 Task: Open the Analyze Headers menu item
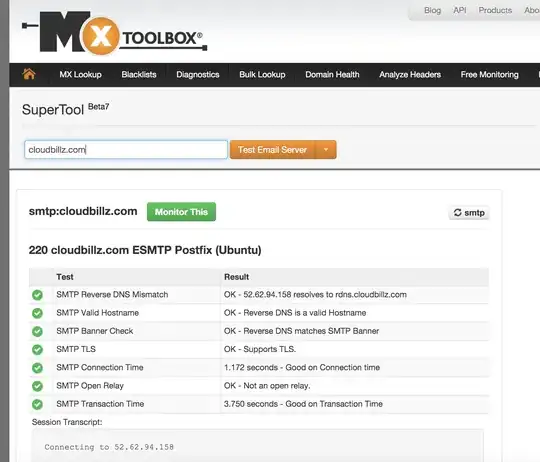point(410,74)
